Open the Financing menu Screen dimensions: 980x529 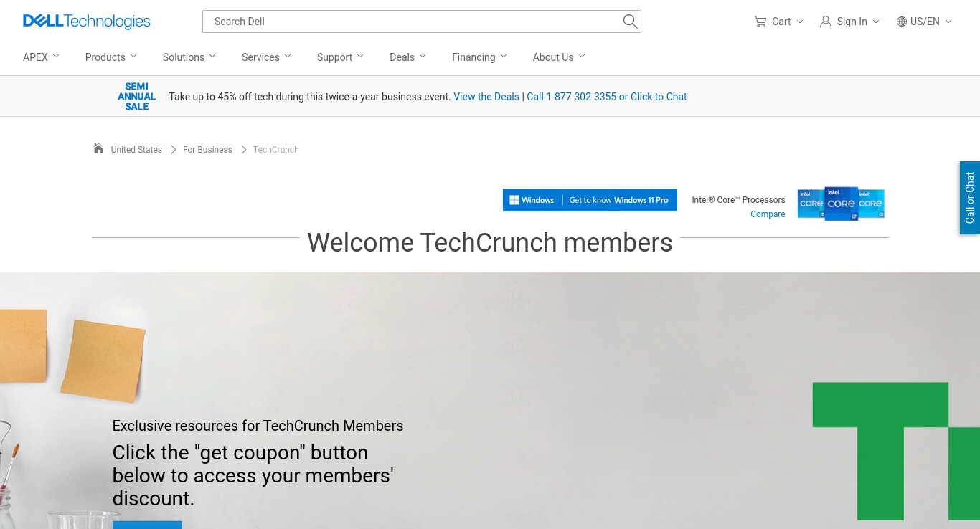point(480,57)
